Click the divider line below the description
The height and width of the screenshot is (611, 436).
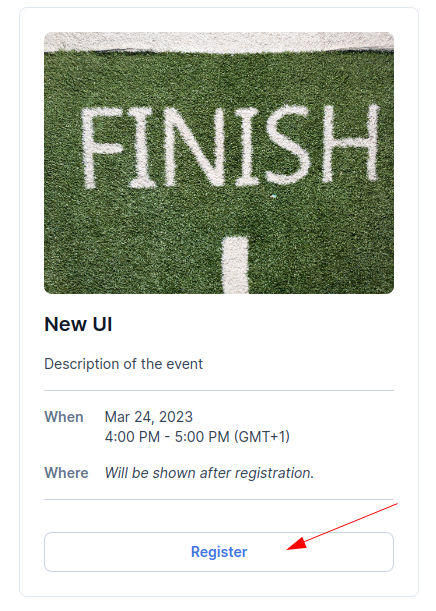click(x=219, y=390)
